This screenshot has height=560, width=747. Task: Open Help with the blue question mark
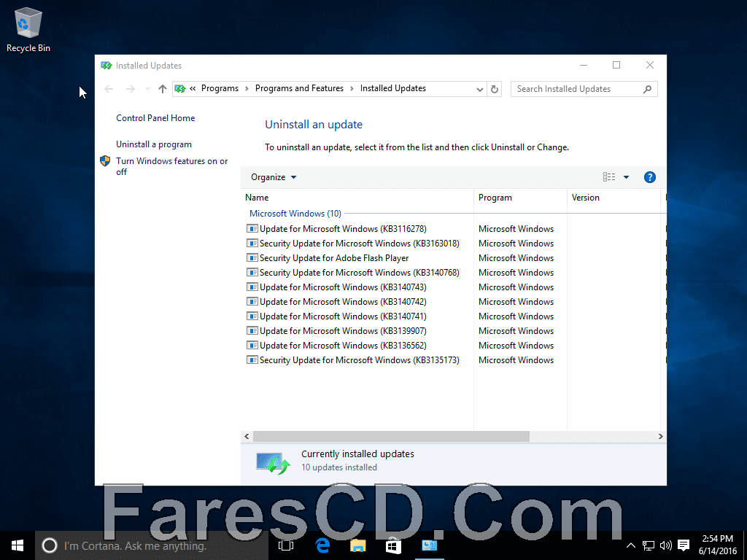coord(649,177)
